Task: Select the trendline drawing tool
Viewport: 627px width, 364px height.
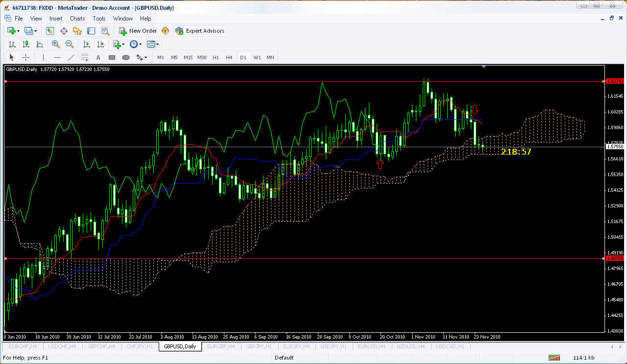Action: [x=71, y=57]
